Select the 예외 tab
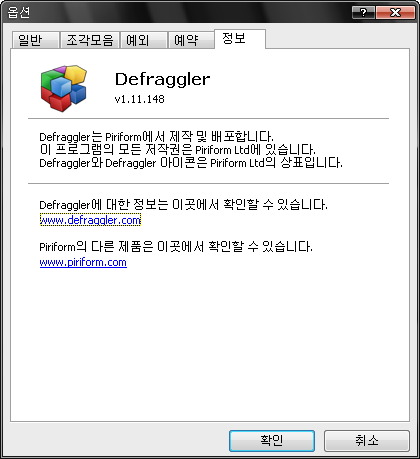This screenshot has height=459, width=420. coord(144,40)
